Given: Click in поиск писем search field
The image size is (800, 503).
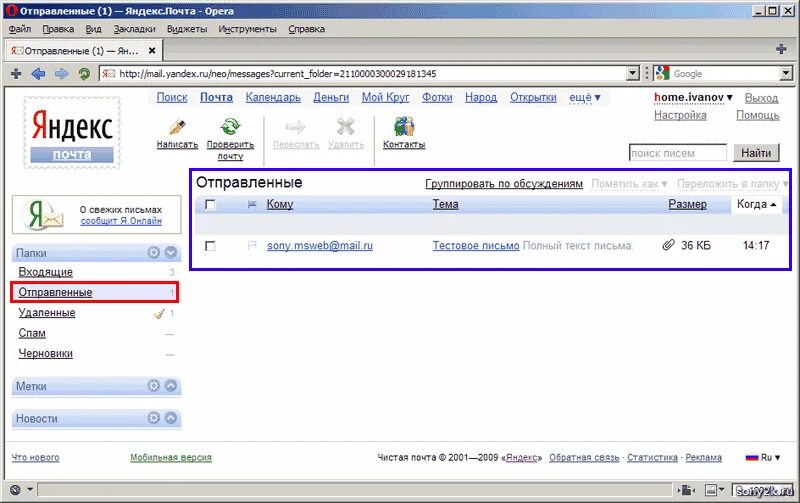Looking at the screenshot, I should pyautogui.click(x=678, y=153).
